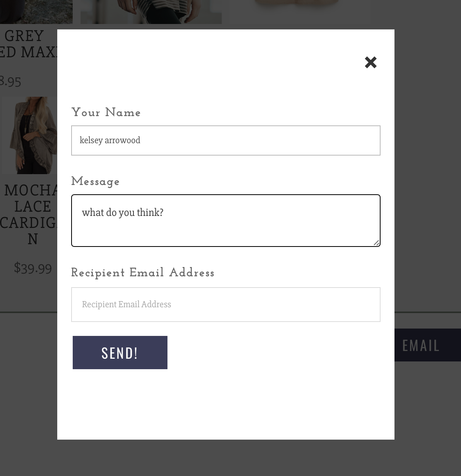Close the email share dialog
Viewport: 461px width, 476px height.
(371, 62)
